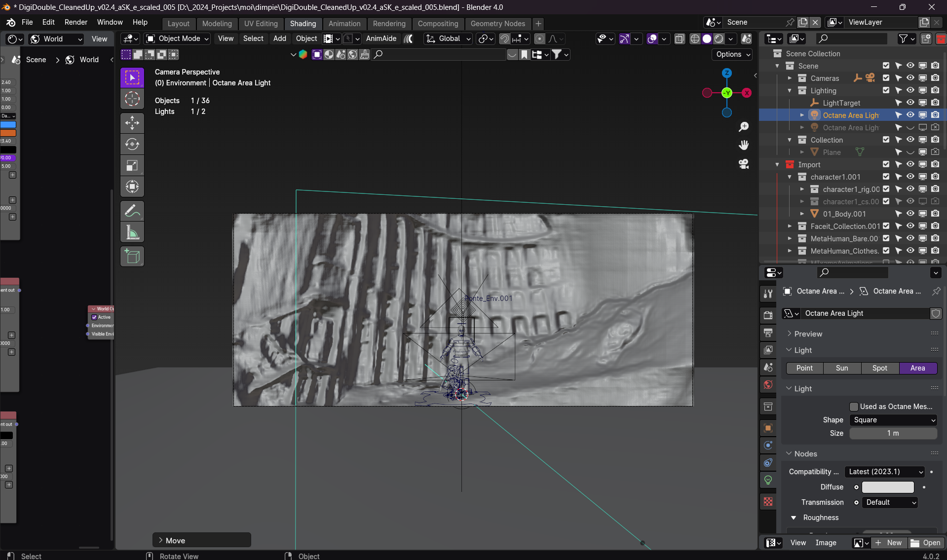The image size is (947, 560).
Task: Click the Diffuse color swatch
Action: (887, 487)
